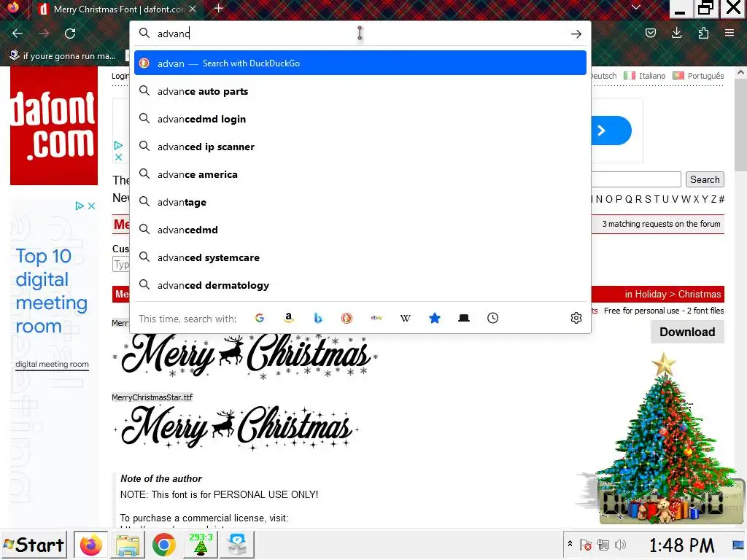This screenshot has width=747, height=560.
Task: Open Firefox hamburger application menu
Action: (x=729, y=33)
